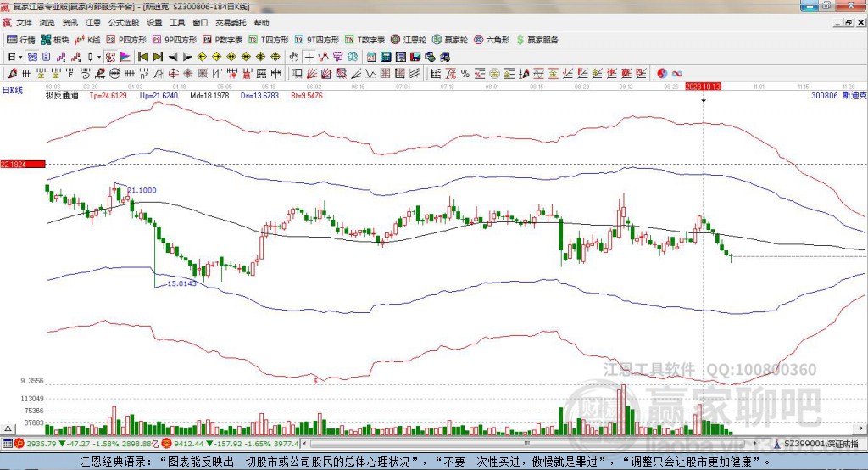
Task: Open the 板块 sector view
Action: click(x=55, y=40)
